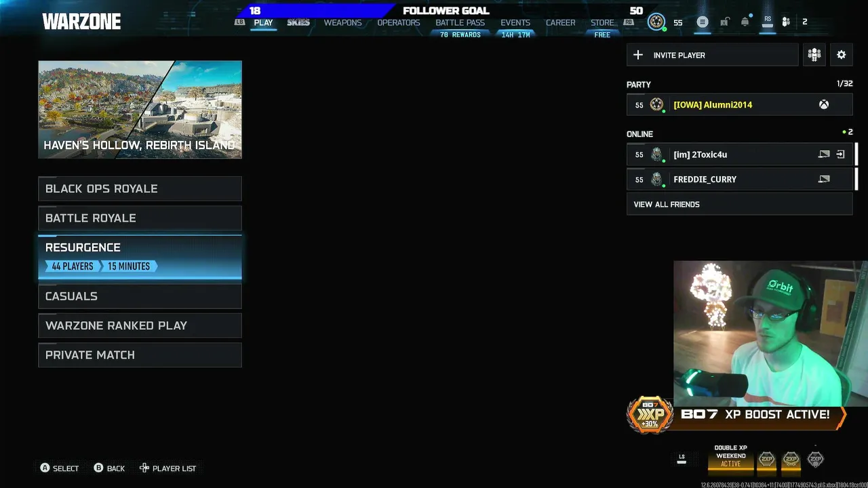Click the RB bumper icon right of Store

(x=629, y=22)
